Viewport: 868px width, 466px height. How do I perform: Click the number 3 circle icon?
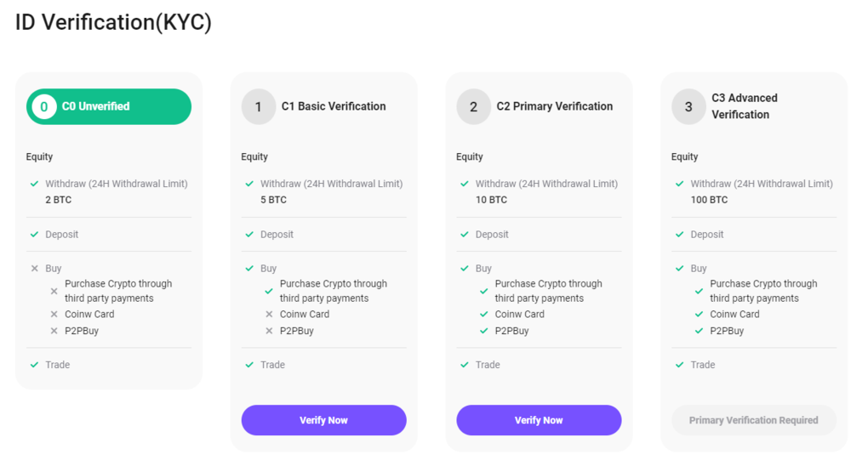tap(688, 107)
